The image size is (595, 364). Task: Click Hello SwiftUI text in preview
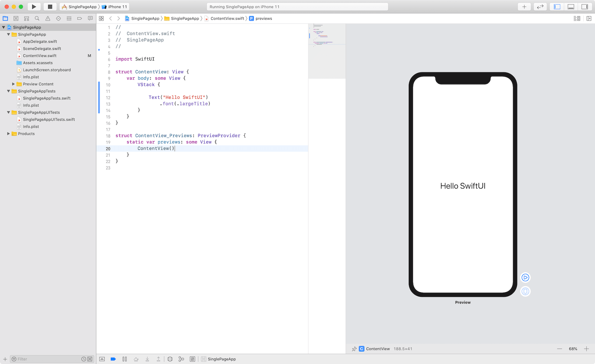[463, 186]
